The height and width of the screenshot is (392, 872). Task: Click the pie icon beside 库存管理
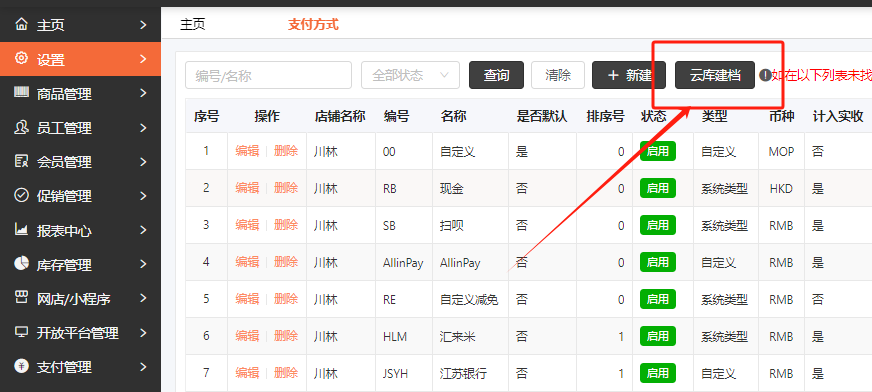[21, 264]
